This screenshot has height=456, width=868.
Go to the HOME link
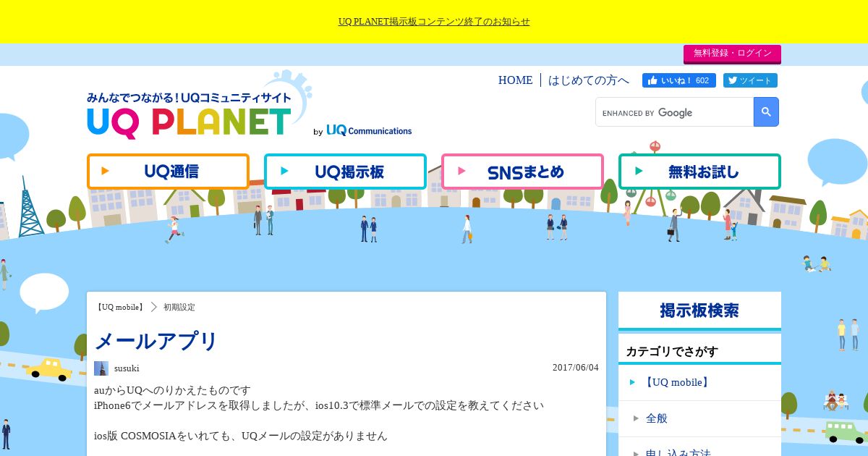pos(515,80)
